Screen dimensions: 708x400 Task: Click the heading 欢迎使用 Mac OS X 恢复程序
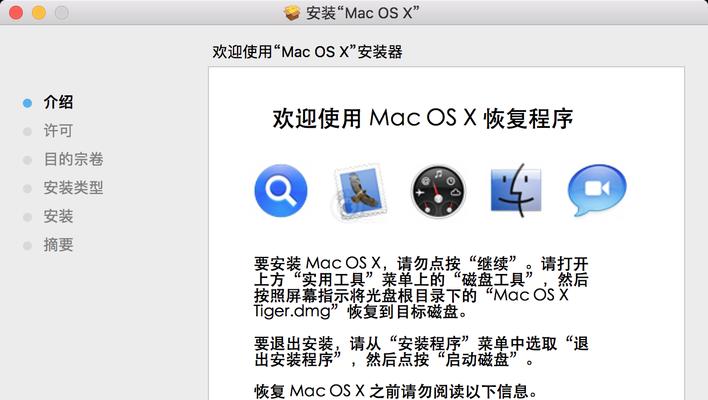coord(423,119)
